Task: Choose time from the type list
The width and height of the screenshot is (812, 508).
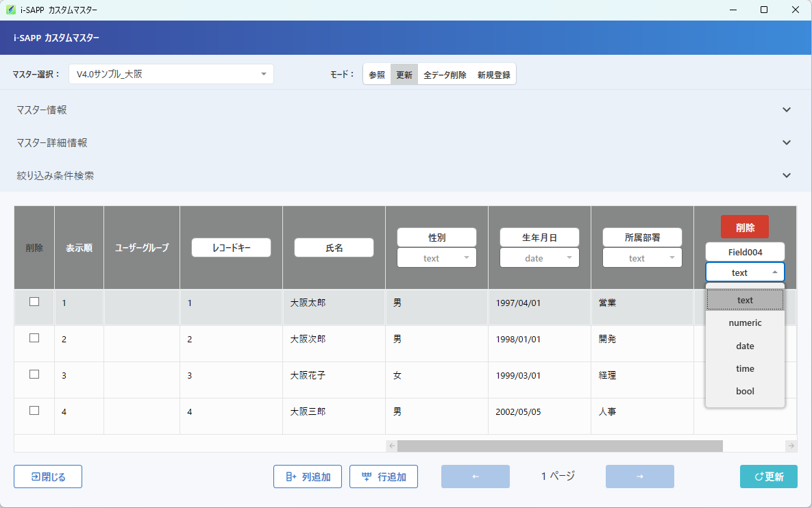Action: pos(746,369)
